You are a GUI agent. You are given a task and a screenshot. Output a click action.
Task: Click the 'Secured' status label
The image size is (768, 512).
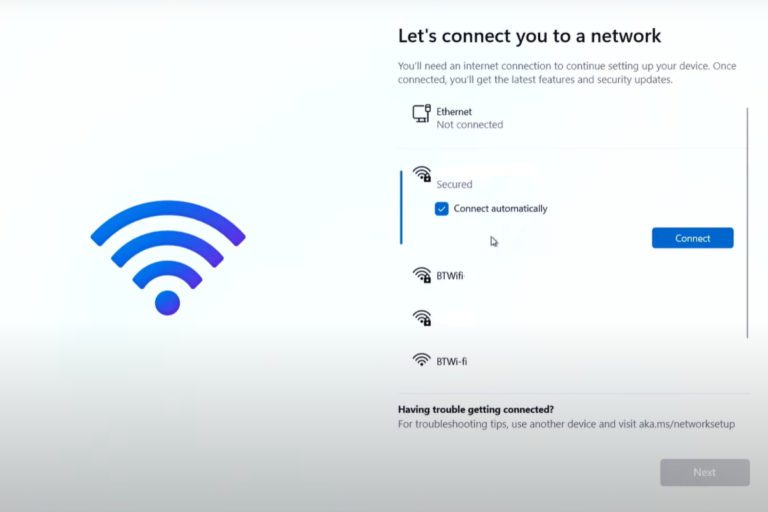coord(454,185)
